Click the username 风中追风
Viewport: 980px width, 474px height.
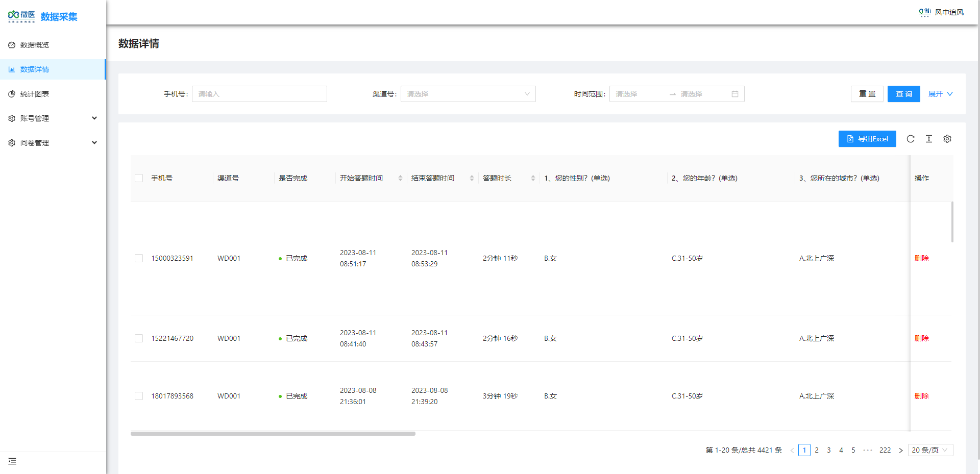[x=949, y=12]
